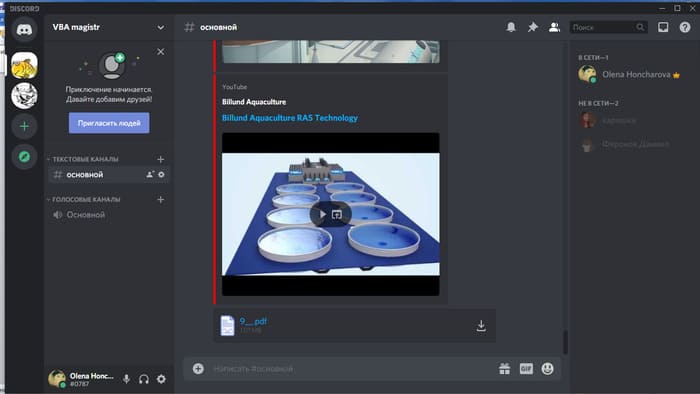Image resolution: width=700 pixels, height=394 pixels.
Task: Open VBA magistr server dropdown menu
Action: 160,27
